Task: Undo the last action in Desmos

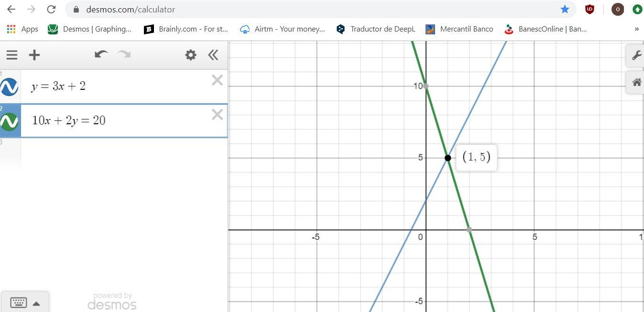Action: tap(101, 54)
